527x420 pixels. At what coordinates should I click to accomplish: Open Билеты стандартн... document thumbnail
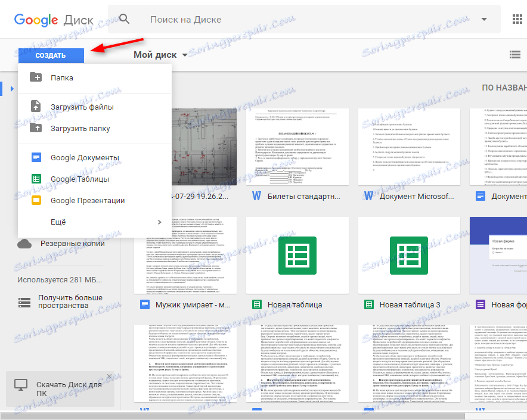[x=297, y=147]
